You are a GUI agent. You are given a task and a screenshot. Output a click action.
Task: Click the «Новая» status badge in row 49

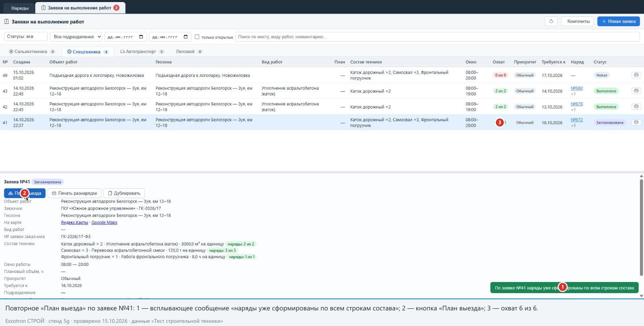602,75
